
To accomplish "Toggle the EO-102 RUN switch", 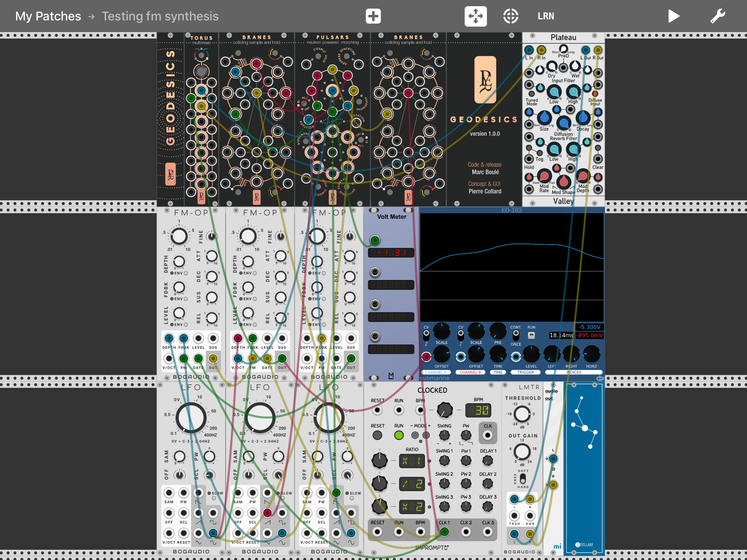I will pyautogui.click(x=531, y=335).
